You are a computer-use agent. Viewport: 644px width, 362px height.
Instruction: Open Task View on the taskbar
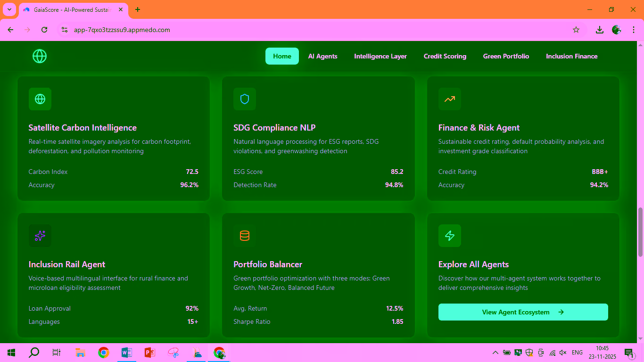[x=57, y=353]
